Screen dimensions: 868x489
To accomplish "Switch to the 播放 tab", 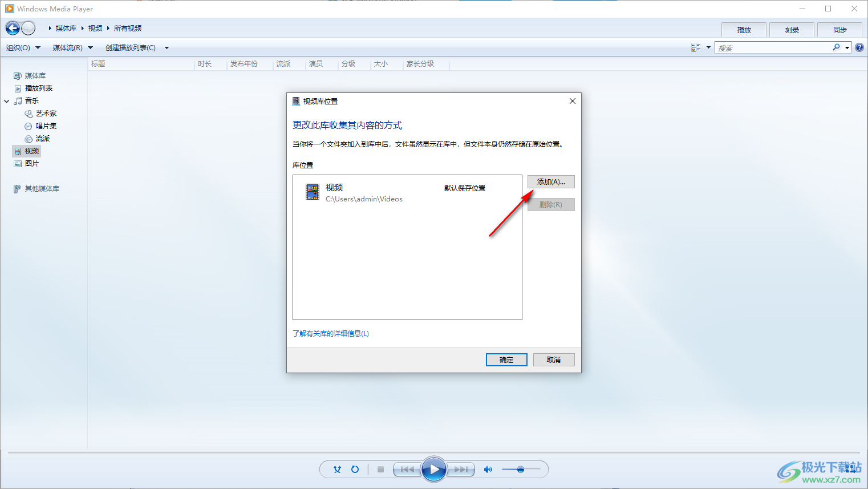I will pos(744,30).
